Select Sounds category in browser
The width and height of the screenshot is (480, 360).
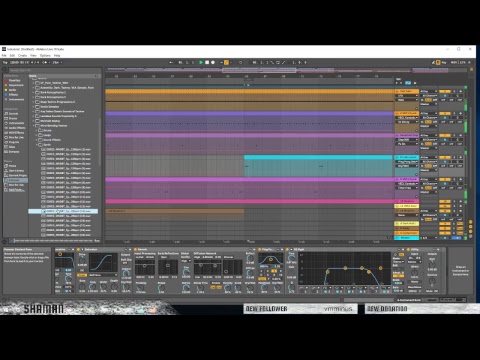(13, 114)
